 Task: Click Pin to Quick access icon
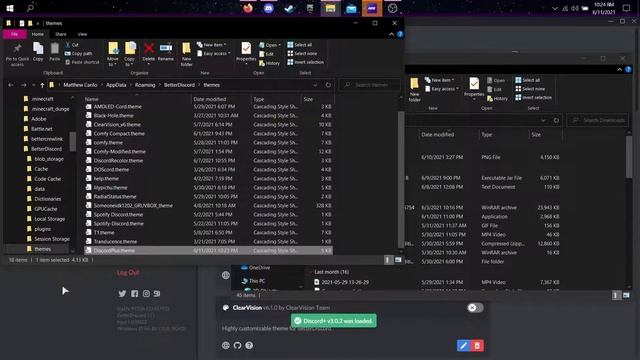[17, 49]
